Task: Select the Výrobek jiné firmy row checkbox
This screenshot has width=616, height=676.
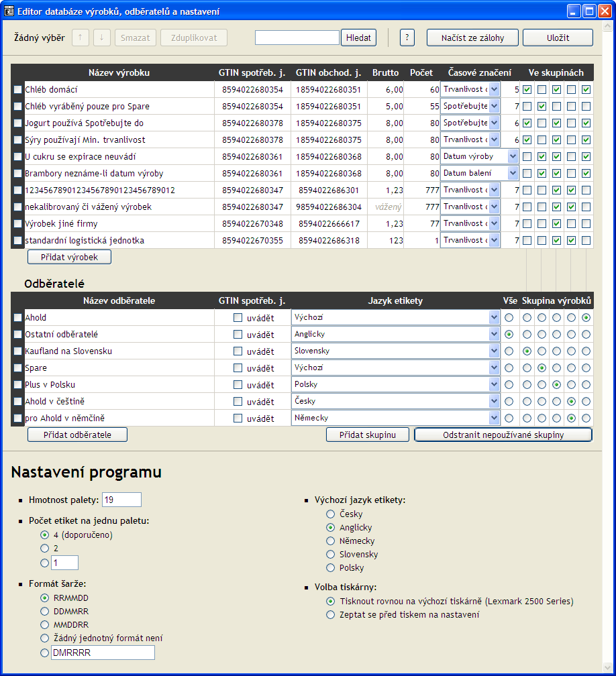Action: click(17, 224)
